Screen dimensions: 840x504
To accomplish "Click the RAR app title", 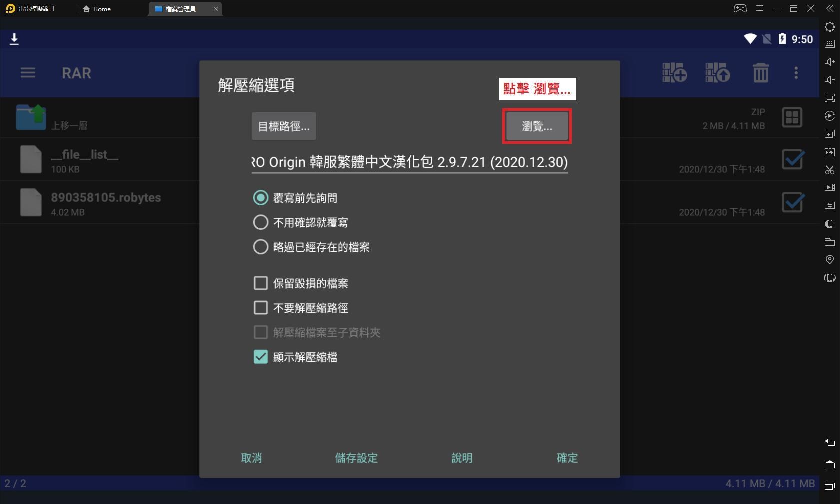I will 76,73.
